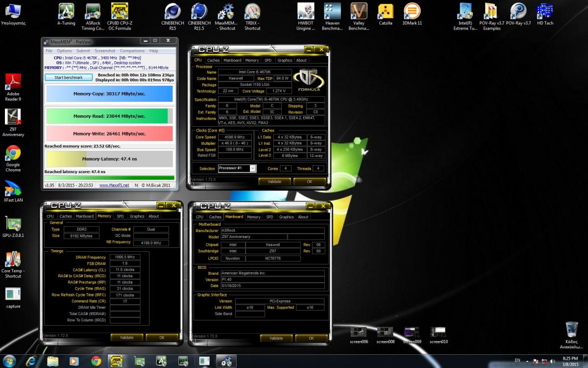Click the Start benchmark button
This screenshot has width=588, height=368.
coord(69,78)
